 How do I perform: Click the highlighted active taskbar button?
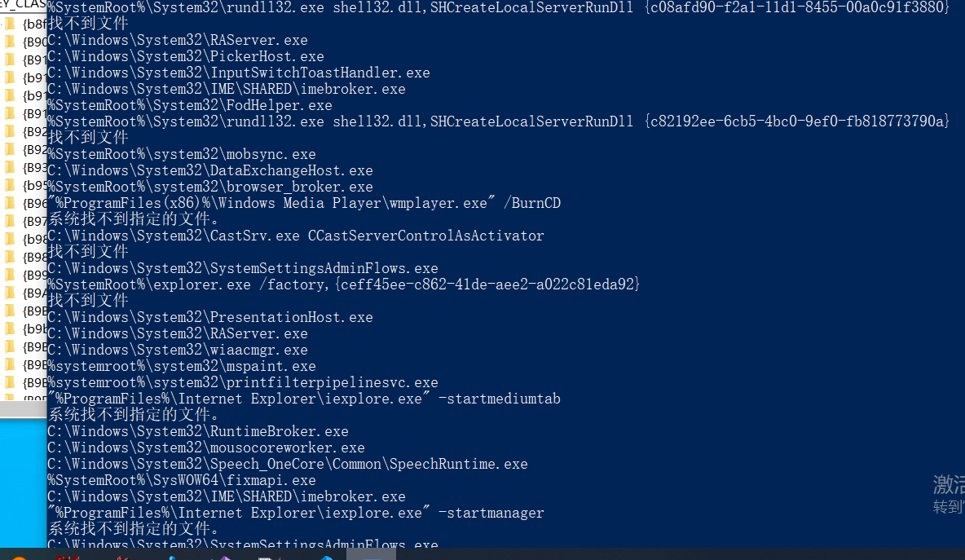371,554
